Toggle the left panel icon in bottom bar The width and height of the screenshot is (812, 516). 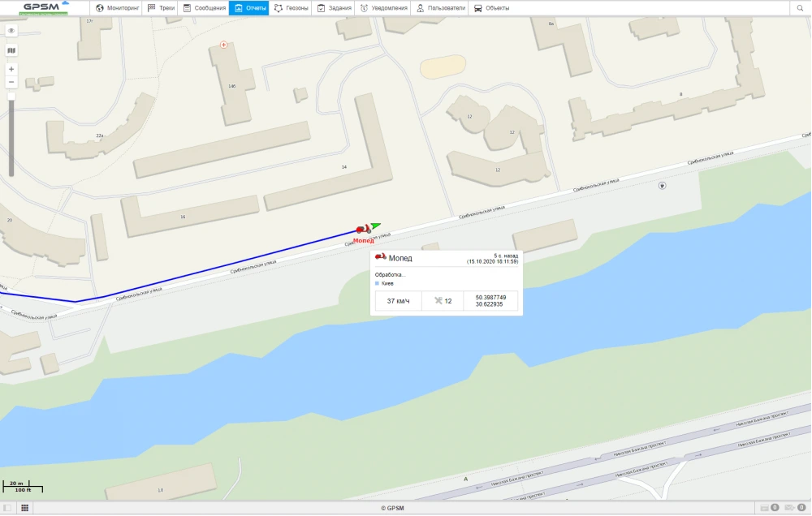(x=7, y=508)
